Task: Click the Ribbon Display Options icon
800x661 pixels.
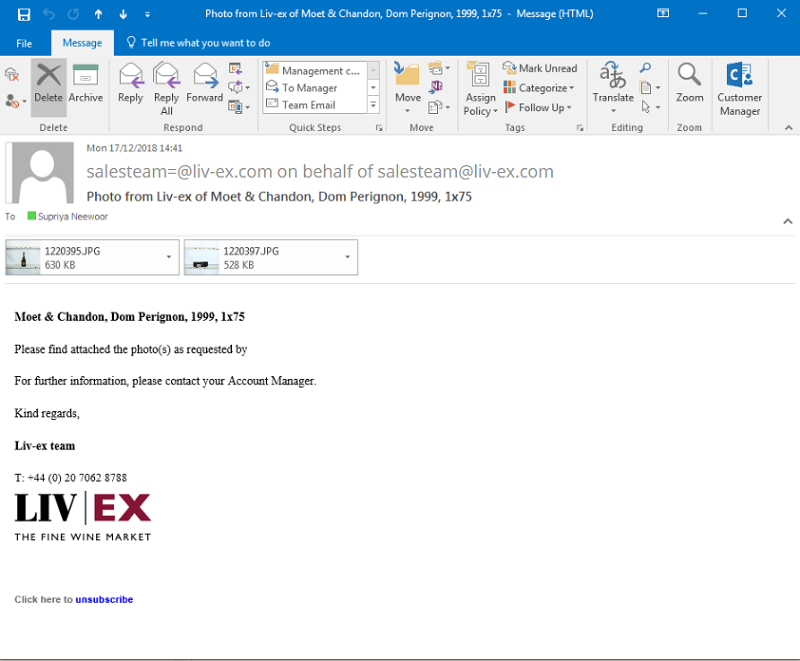Action: [663, 13]
